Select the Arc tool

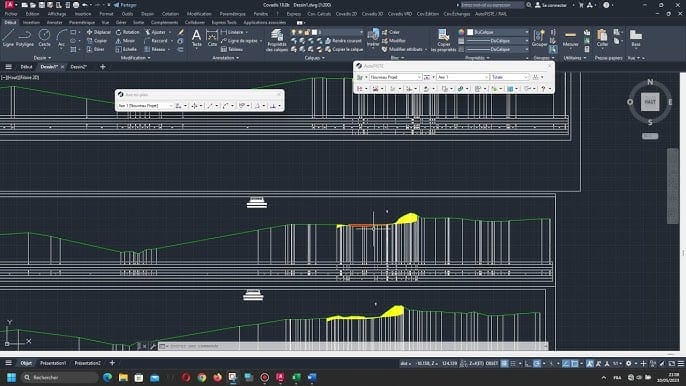[x=61, y=38]
